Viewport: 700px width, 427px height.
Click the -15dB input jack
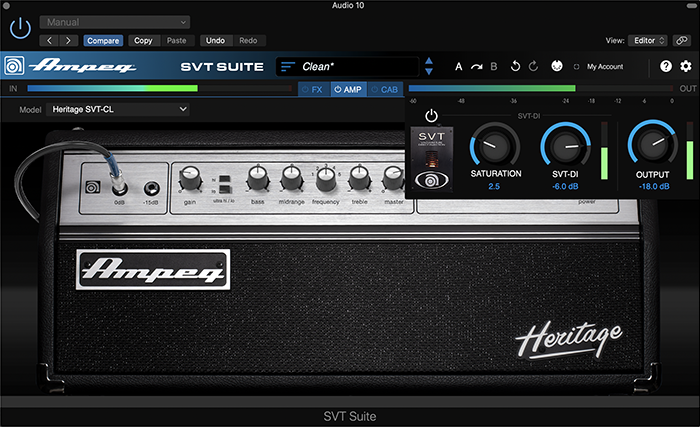152,188
